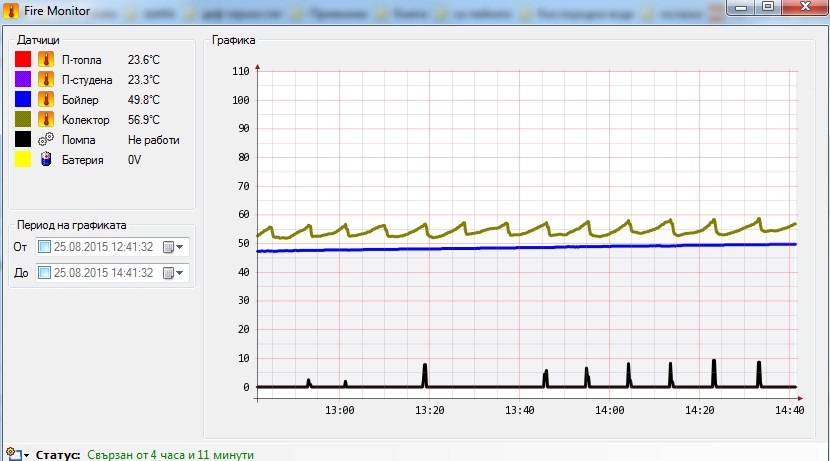This screenshot has height=461, width=830.
Task: Click the Батерия battery icon
Action: tap(46, 160)
